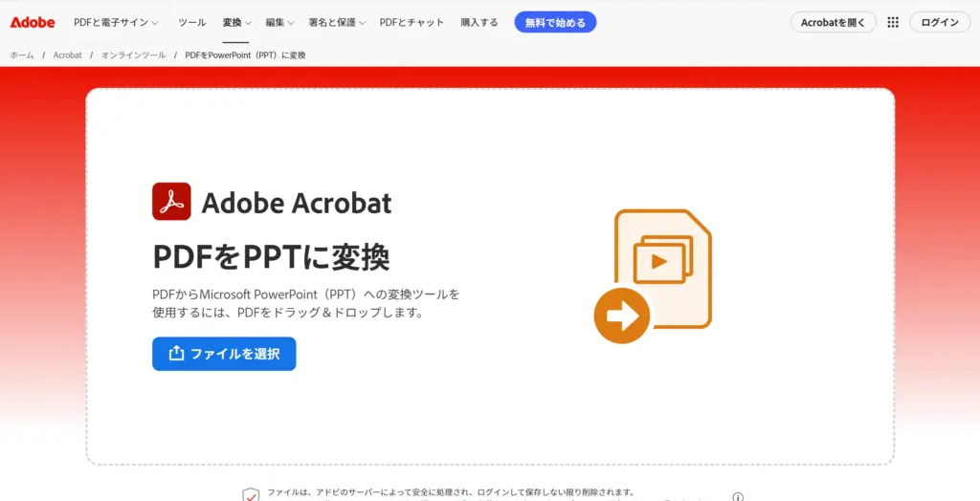Click the Adobe logo in header

click(x=33, y=23)
